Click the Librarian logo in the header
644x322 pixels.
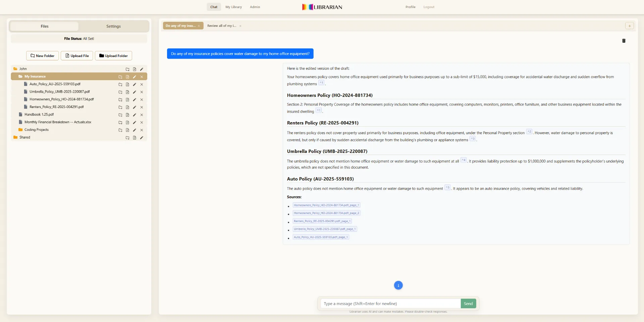(x=321, y=7)
